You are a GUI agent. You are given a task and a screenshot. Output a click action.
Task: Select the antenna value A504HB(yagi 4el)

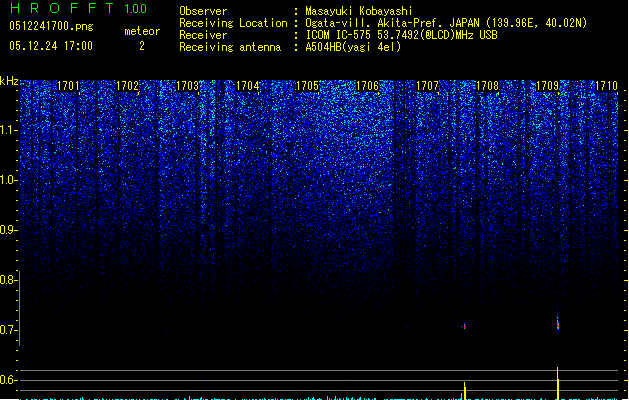353,47
